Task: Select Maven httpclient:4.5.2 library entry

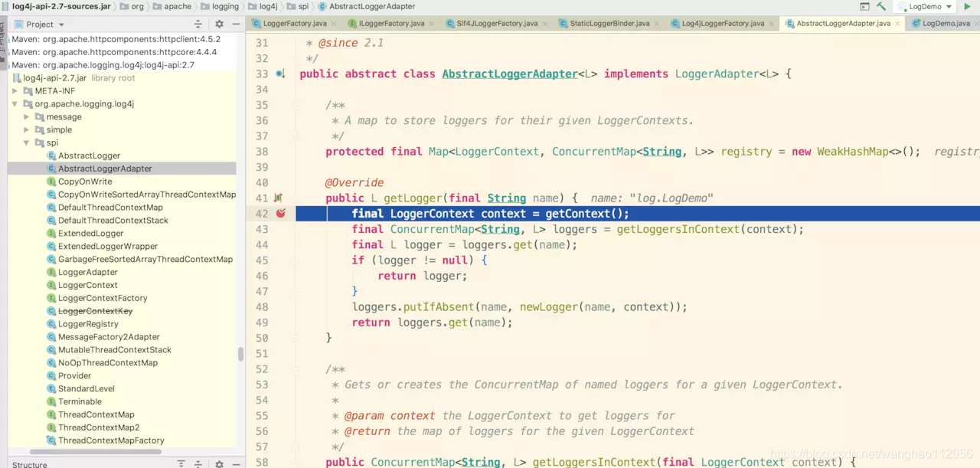Action: [116, 39]
